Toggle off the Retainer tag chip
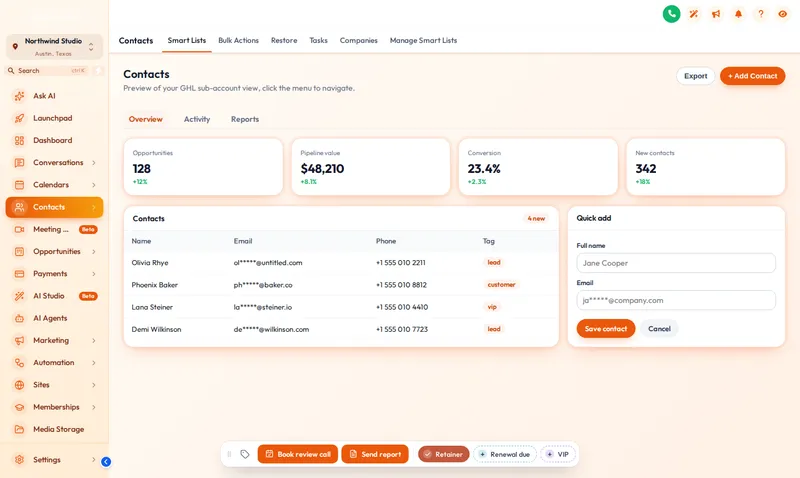Viewport: 800px width, 478px height. (x=443, y=454)
